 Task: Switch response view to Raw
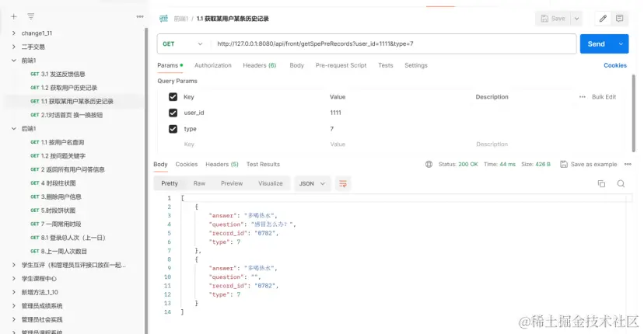point(199,183)
